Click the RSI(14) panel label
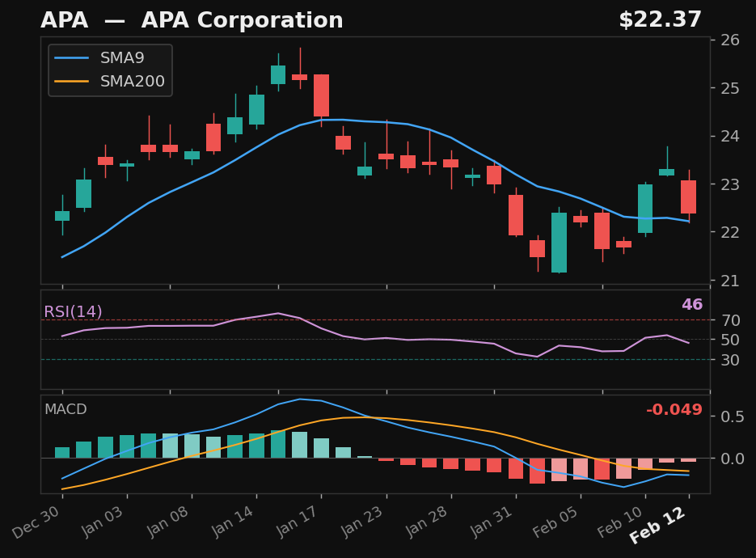756x558 pixels. coord(73,311)
